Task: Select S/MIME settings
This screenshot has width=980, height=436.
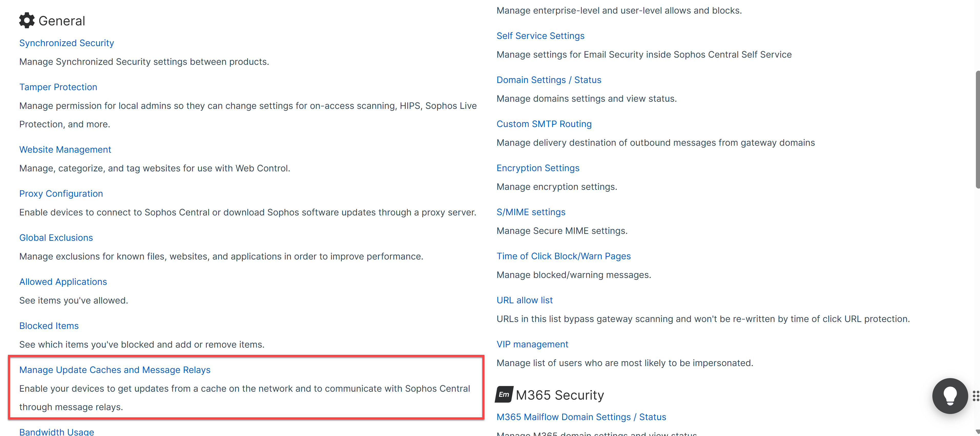Action: 531,212
